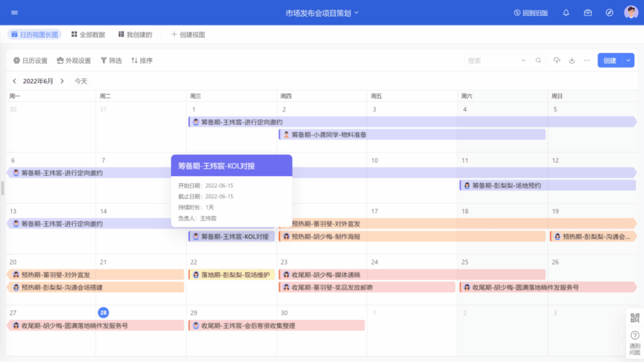
Task: Click the 今天 button
Action: tap(81, 81)
